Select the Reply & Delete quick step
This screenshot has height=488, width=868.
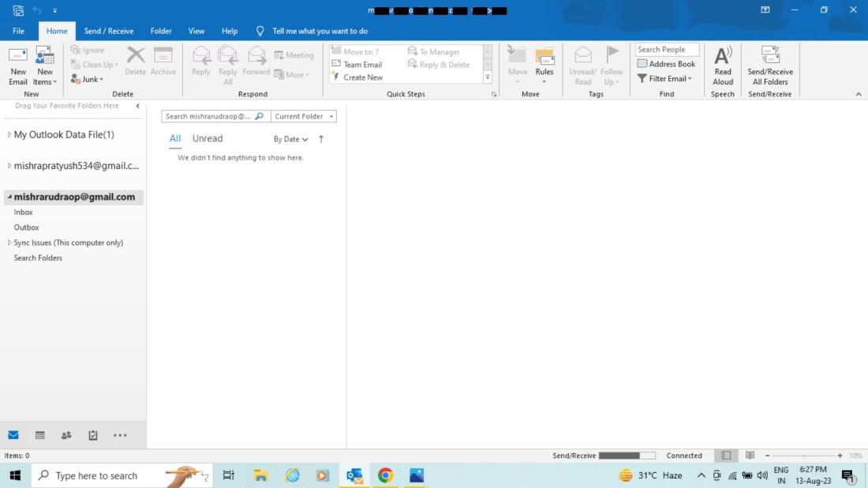(x=439, y=64)
